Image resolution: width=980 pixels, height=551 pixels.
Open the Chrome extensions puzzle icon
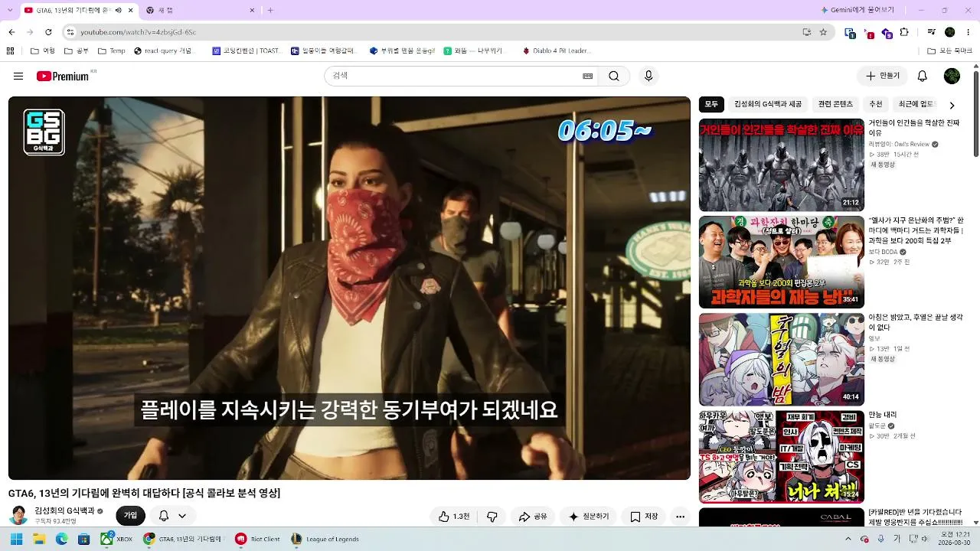(x=904, y=32)
